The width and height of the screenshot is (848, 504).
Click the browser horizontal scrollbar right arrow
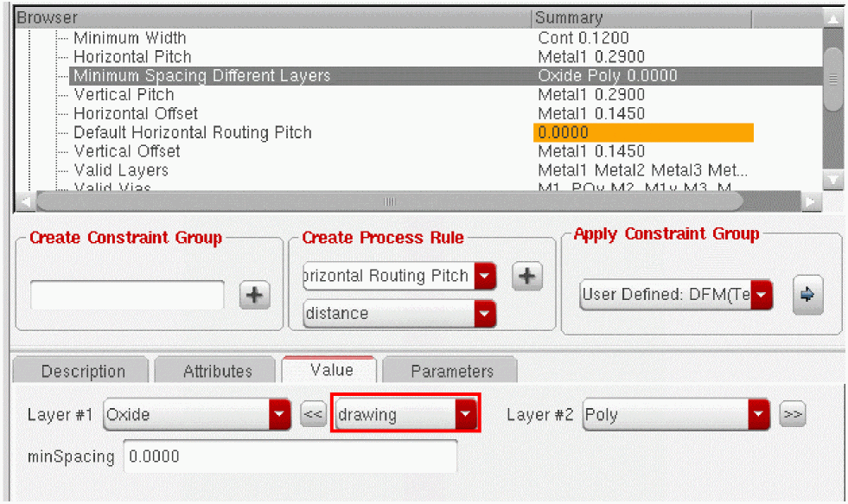[x=810, y=201]
